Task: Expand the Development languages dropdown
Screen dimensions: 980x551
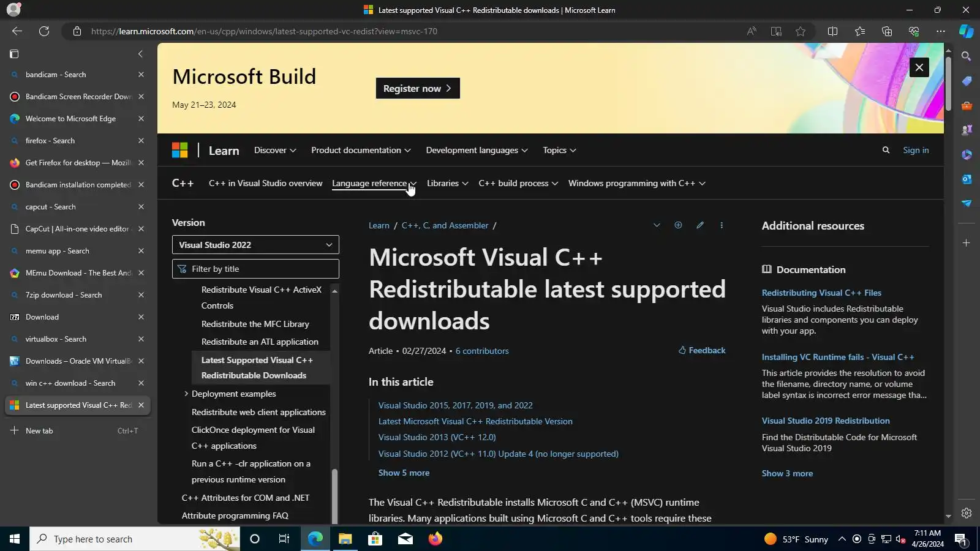Action: click(477, 150)
